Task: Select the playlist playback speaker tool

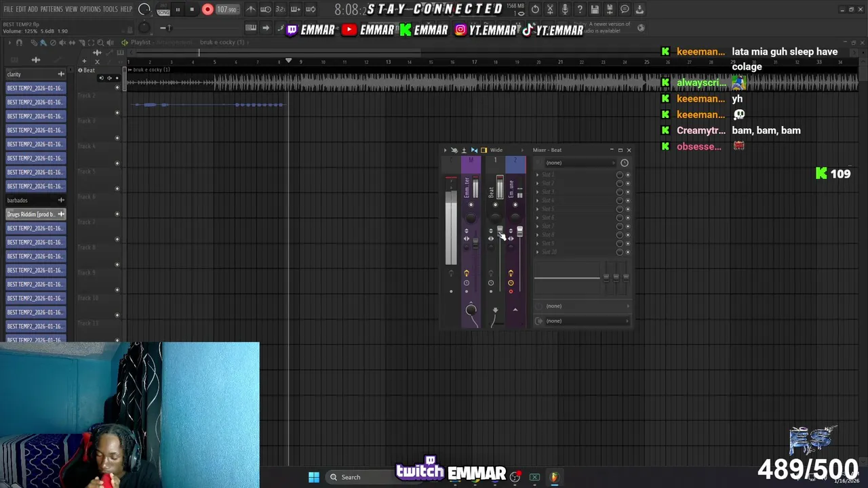Action: click(111, 43)
